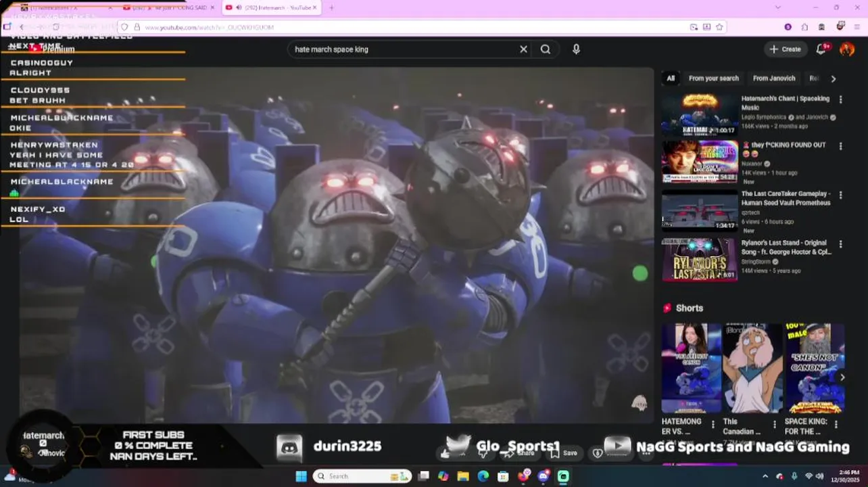Viewport: 868px width, 487px height.
Task: Open the Legio Symphonica channel name
Action: click(x=764, y=117)
